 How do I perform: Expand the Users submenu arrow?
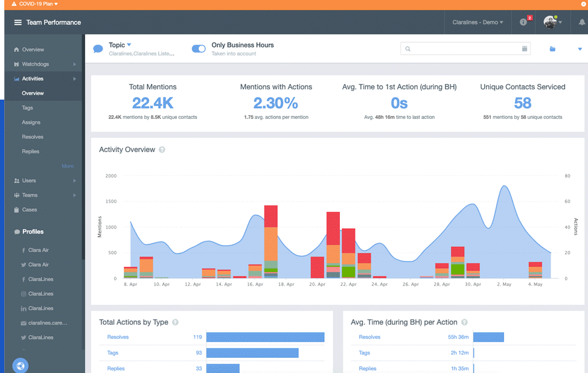74,180
